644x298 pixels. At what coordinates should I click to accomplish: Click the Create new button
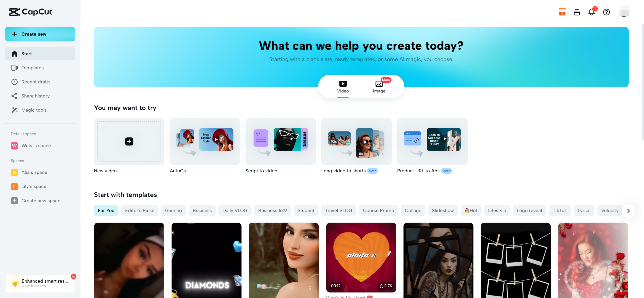(x=40, y=34)
